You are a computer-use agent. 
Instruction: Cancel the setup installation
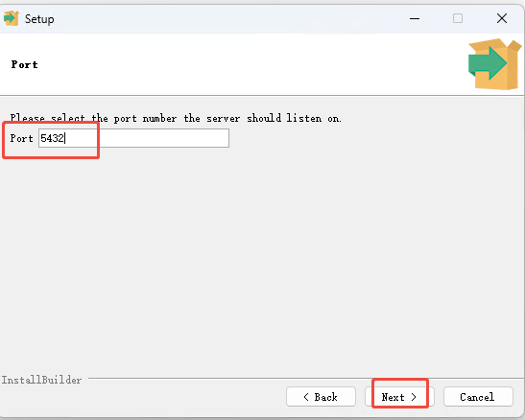[478, 397]
